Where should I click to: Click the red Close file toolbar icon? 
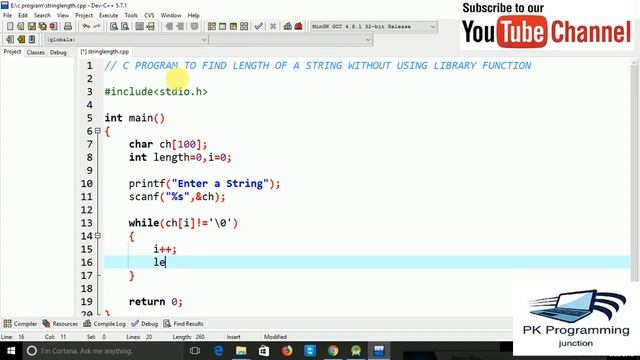pyautogui.click(x=53, y=27)
